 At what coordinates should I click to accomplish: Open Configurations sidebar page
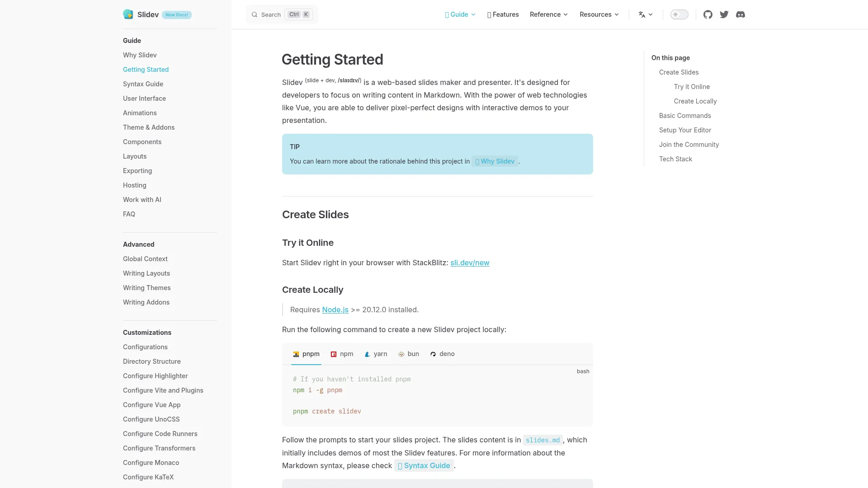(x=145, y=347)
